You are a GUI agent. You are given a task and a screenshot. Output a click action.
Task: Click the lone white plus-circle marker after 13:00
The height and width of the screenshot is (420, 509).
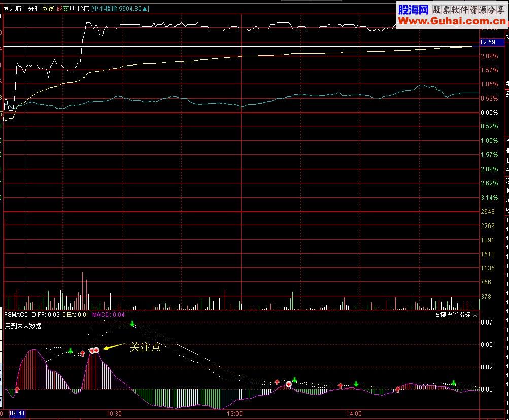(x=289, y=384)
